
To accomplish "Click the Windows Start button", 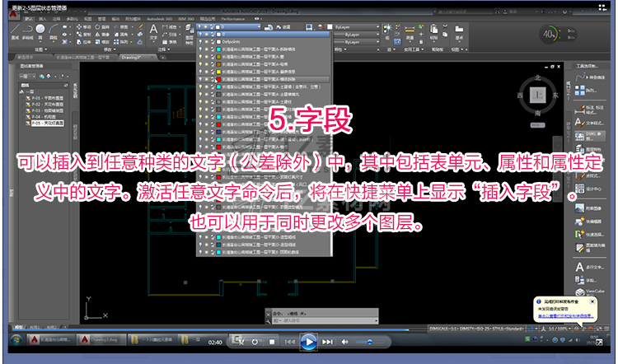I will point(16,339).
